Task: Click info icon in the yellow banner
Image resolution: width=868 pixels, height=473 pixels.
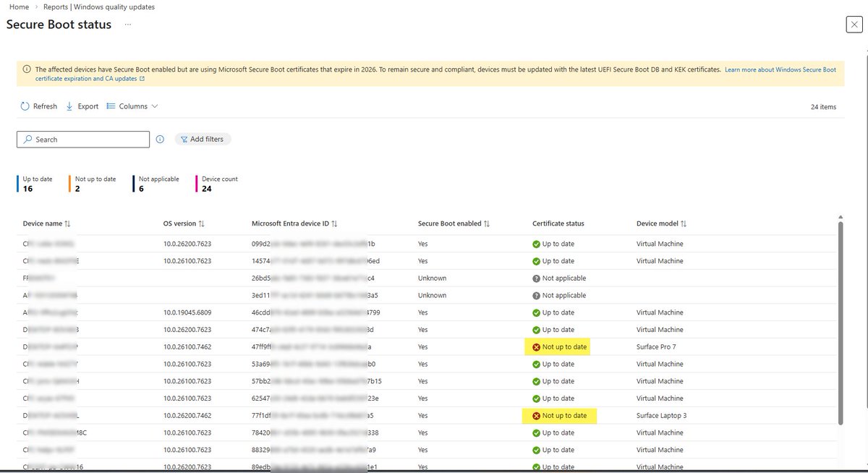Action: 27,69
